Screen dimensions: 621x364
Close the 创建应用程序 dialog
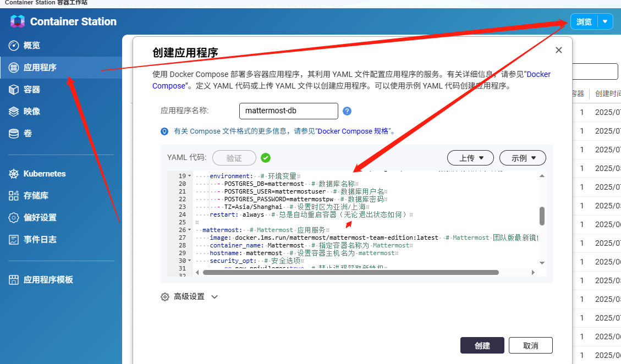click(x=559, y=50)
